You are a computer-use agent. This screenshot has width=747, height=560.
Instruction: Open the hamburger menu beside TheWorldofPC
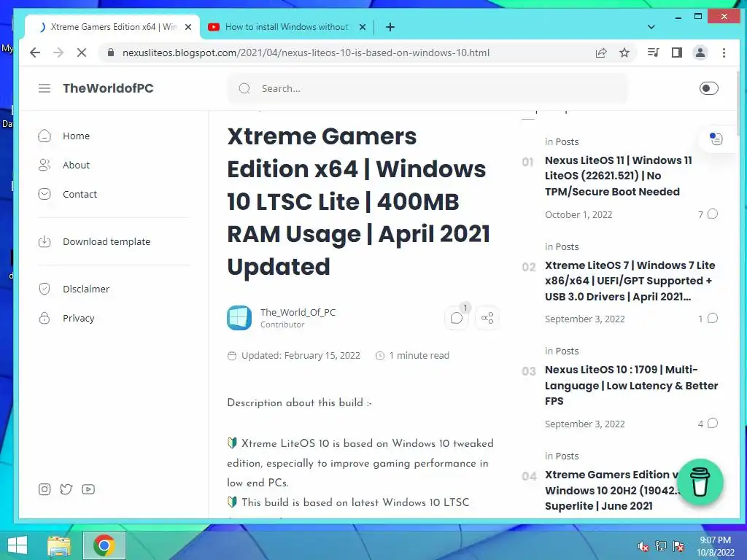pyautogui.click(x=44, y=88)
